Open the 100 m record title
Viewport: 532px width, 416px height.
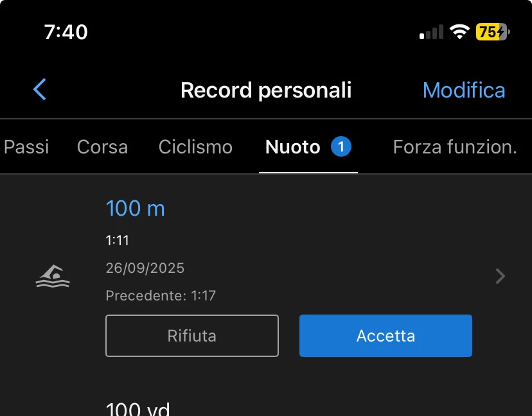click(x=136, y=208)
